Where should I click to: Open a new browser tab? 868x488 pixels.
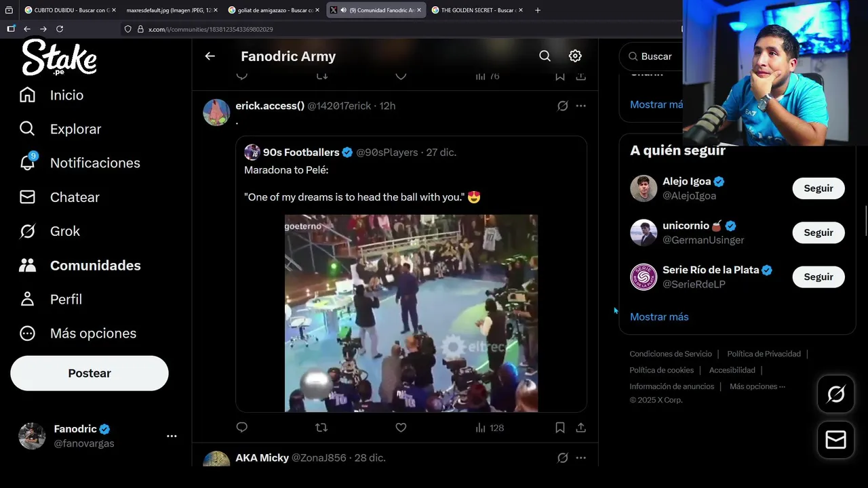coord(538,10)
